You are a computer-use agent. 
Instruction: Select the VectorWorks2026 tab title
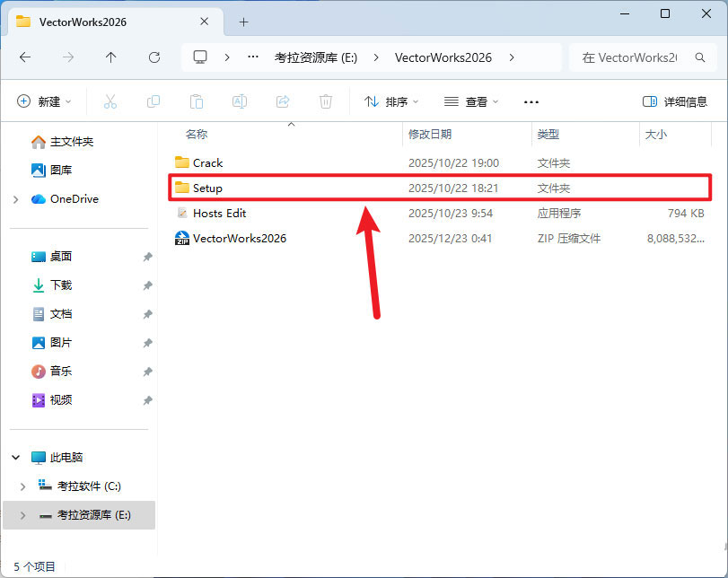pyautogui.click(x=83, y=22)
